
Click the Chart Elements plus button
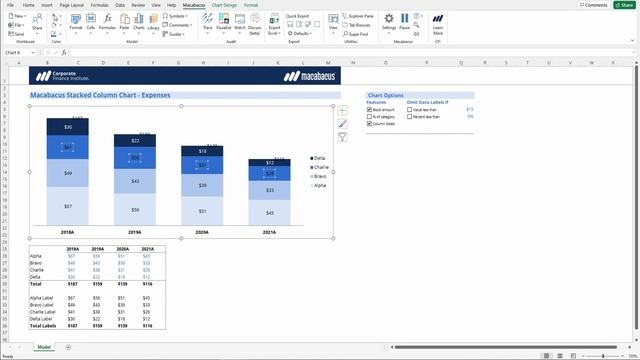pyautogui.click(x=342, y=111)
